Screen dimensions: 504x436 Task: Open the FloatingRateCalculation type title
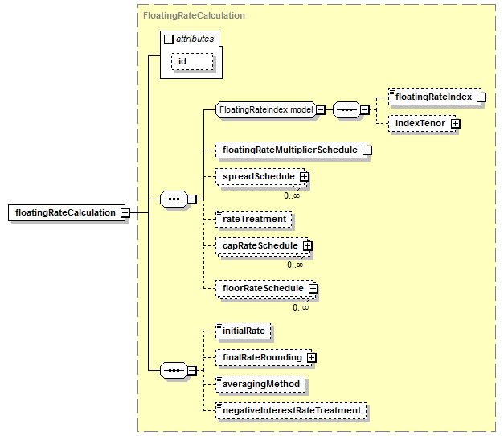coord(194,15)
